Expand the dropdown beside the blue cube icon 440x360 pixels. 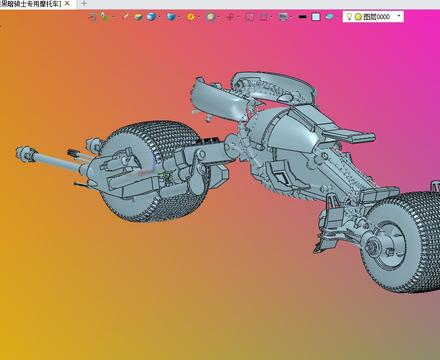pos(159,17)
